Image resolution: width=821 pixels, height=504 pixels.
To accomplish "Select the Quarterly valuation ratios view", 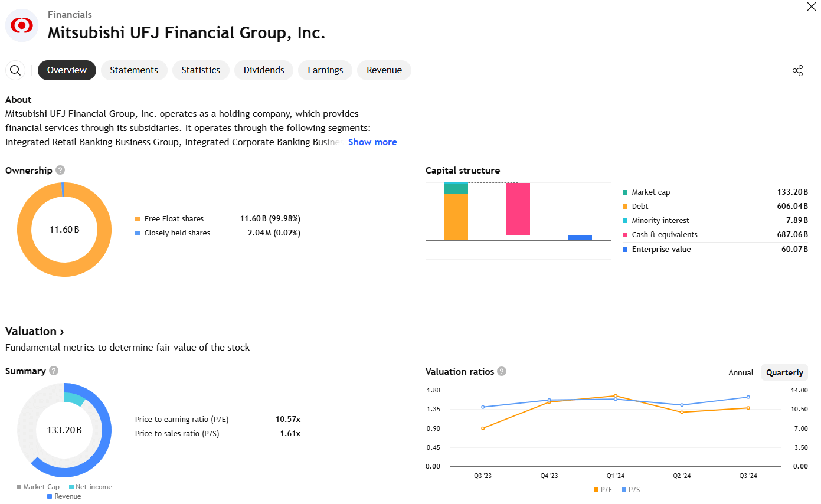I will 784,372.
